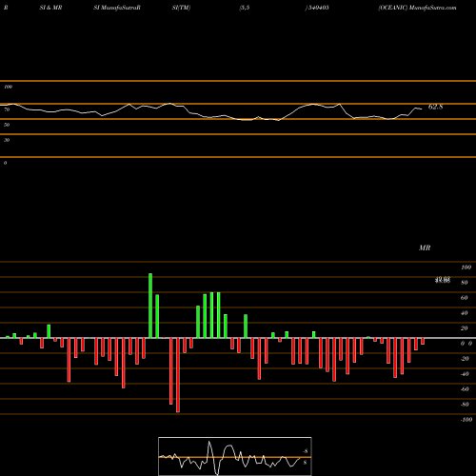Click the RSI axis label 30
This screenshot has height=476, width=476.
[7, 140]
